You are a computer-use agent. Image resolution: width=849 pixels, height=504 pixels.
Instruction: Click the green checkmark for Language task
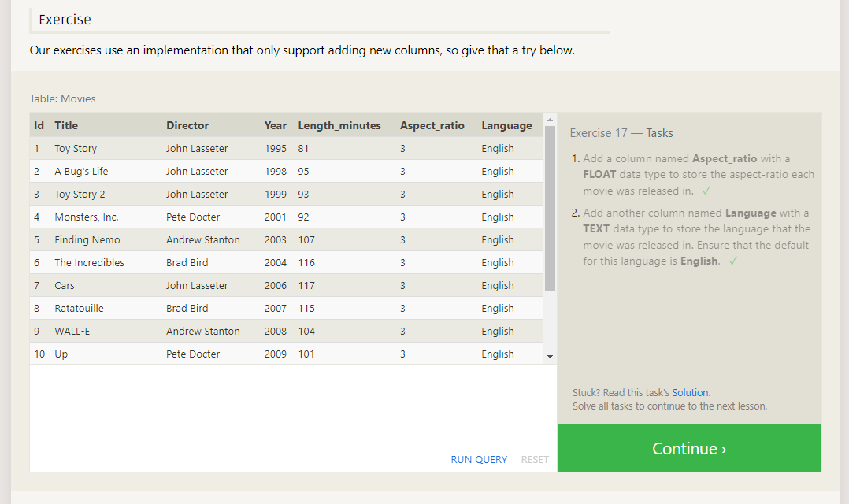click(x=732, y=261)
